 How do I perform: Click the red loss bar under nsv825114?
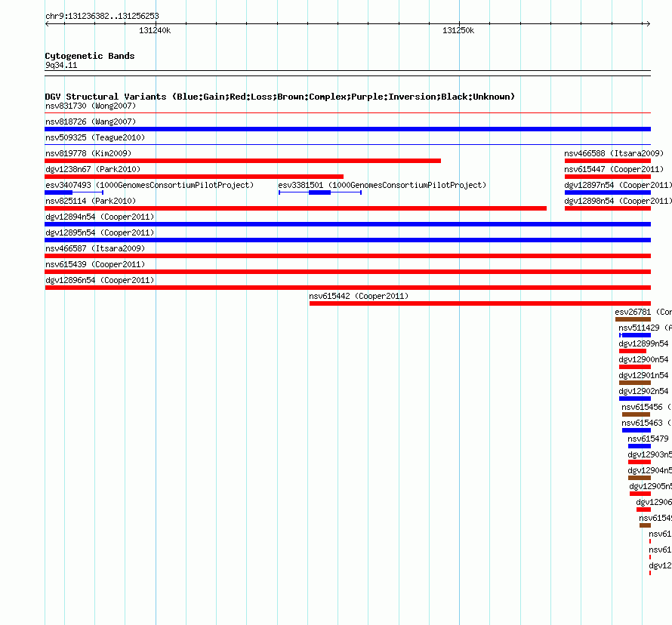[296, 208]
